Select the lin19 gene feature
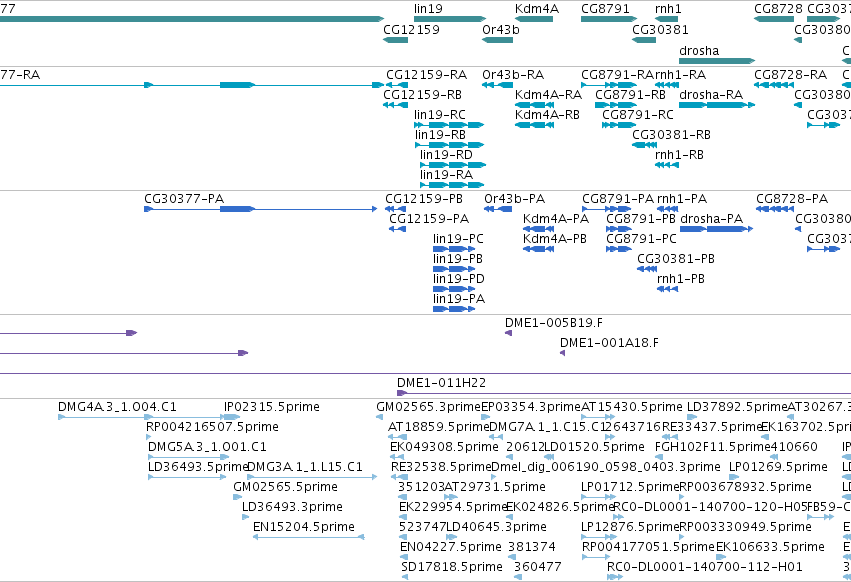 coord(449,19)
